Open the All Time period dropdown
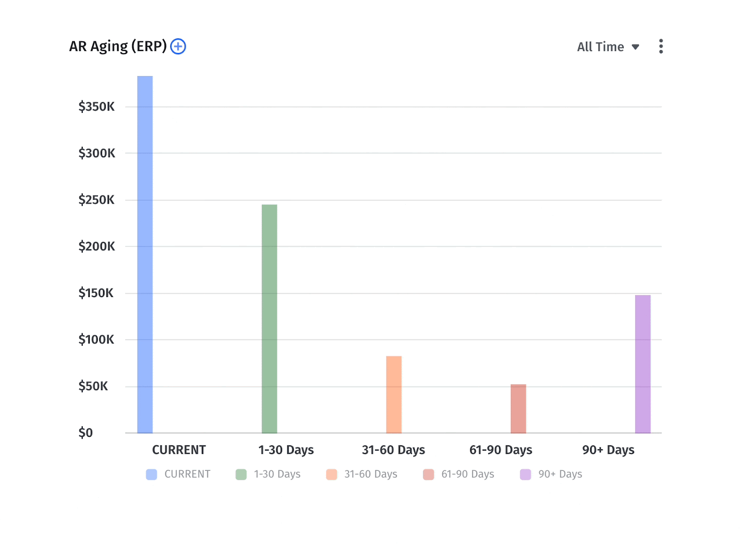The image size is (756, 554). 608,47
